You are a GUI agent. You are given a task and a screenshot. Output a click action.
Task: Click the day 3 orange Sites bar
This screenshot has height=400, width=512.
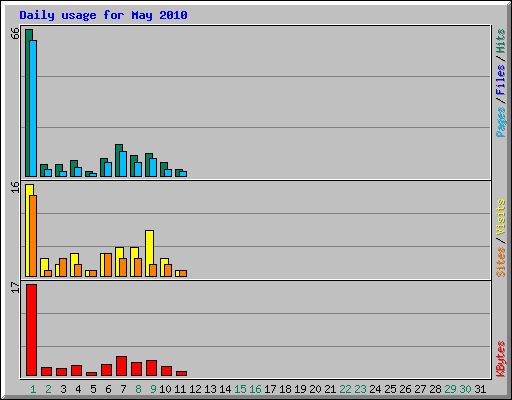[63, 267]
